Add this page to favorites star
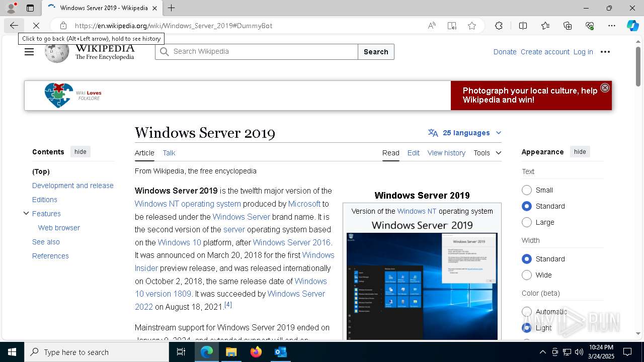 [472, 26]
